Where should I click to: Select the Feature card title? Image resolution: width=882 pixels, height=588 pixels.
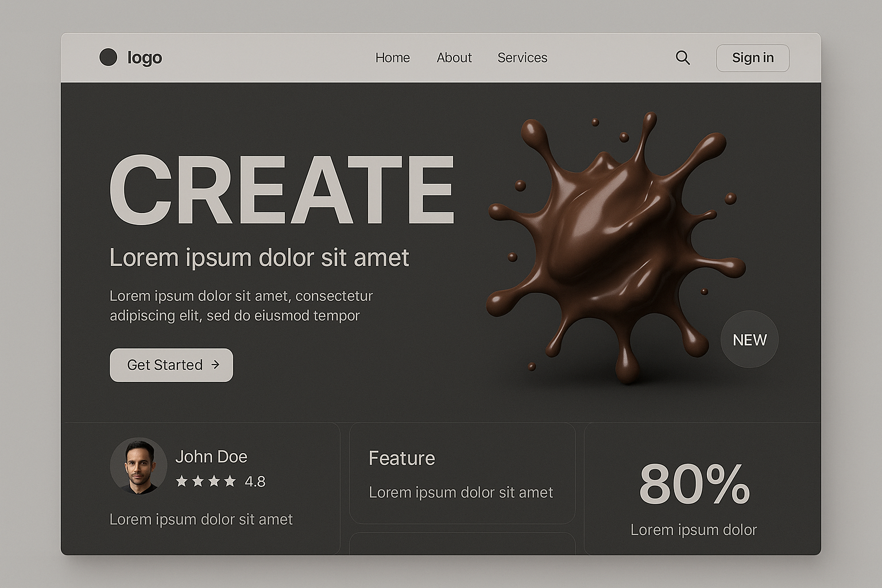tap(402, 458)
